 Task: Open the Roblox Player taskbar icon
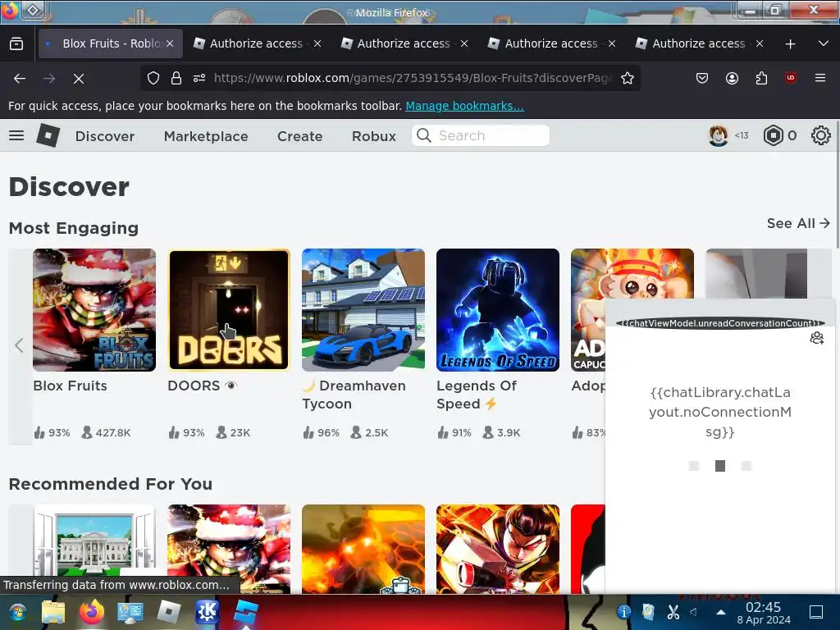pos(169,611)
